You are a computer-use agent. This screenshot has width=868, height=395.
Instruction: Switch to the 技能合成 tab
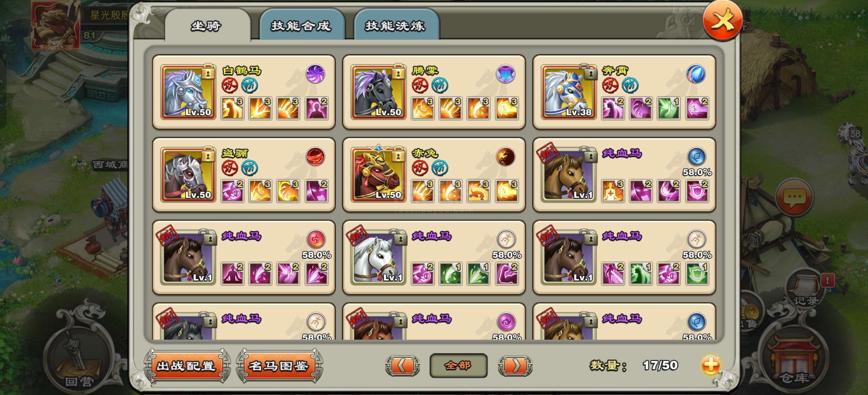(x=301, y=25)
